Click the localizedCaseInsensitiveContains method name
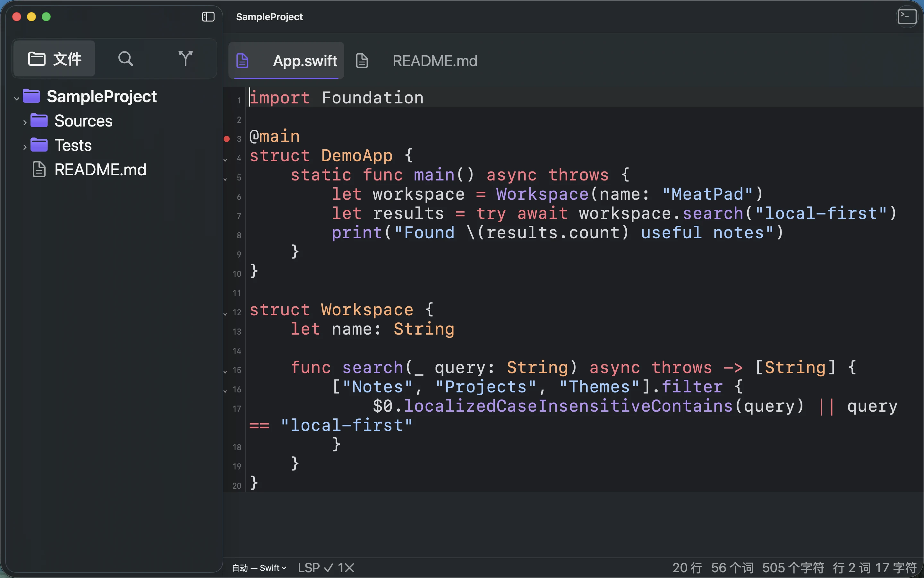This screenshot has width=924, height=578. [568, 406]
